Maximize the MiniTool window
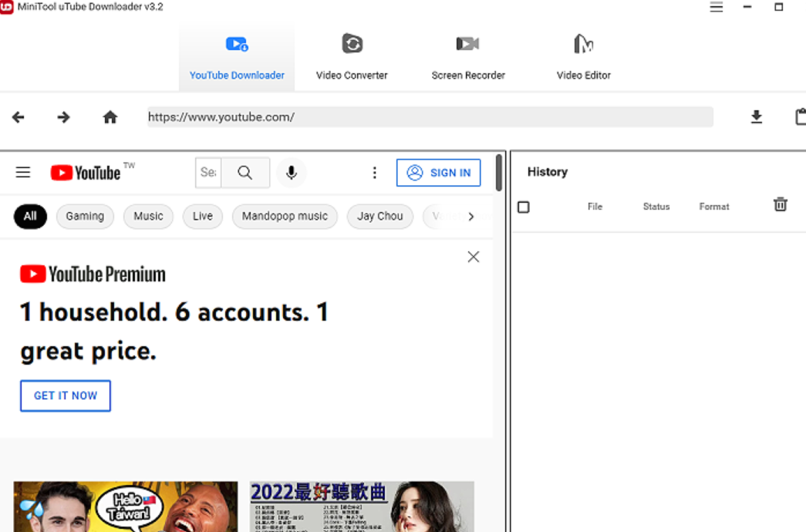The height and width of the screenshot is (532, 806). [x=779, y=7]
